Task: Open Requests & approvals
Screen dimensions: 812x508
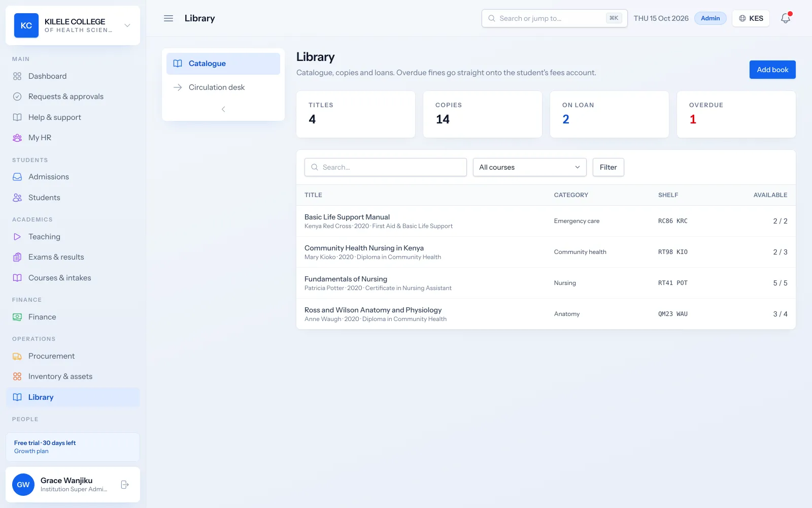Action: click(73, 97)
